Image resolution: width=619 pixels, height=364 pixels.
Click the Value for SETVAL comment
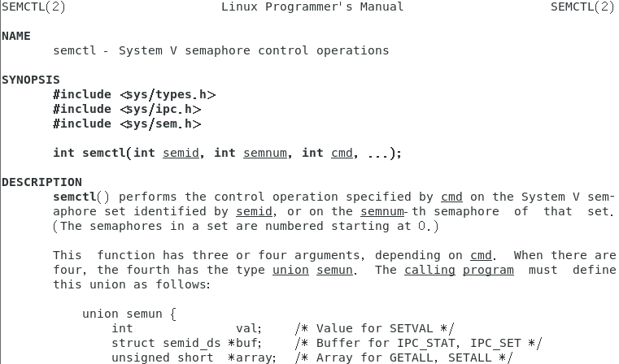tap(375, 328)
